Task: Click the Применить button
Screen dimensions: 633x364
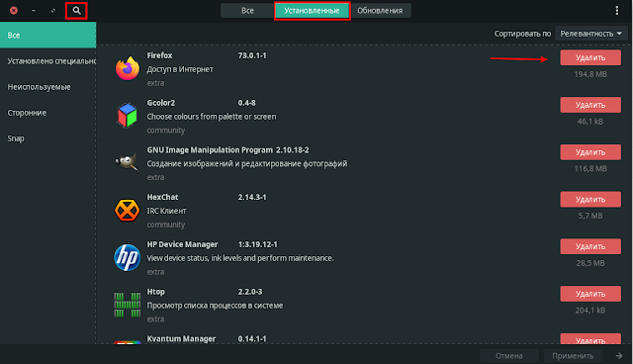Action: tap(573, 355)
